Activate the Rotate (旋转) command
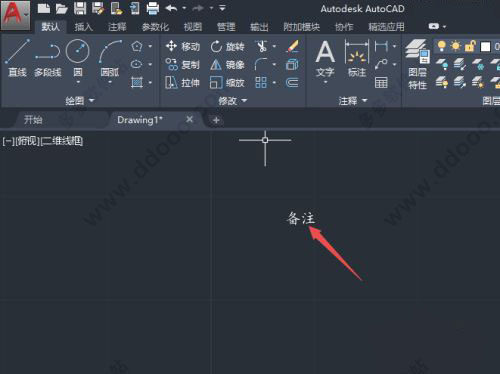Viewport: 500px width, 374px height. pos(227,46)
